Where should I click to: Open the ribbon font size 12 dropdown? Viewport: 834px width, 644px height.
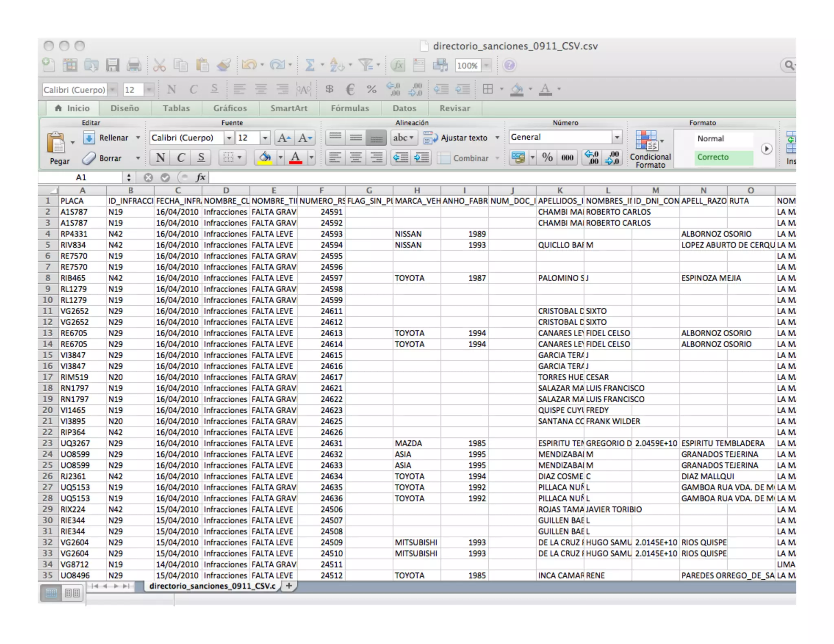pyautogui.click(x=265, y=138)
